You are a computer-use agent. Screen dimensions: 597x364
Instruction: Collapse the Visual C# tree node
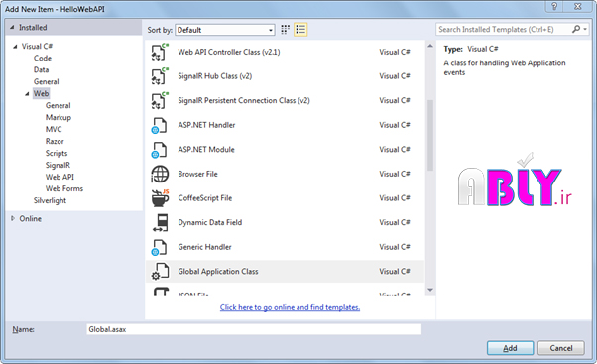tap(15, 47)
